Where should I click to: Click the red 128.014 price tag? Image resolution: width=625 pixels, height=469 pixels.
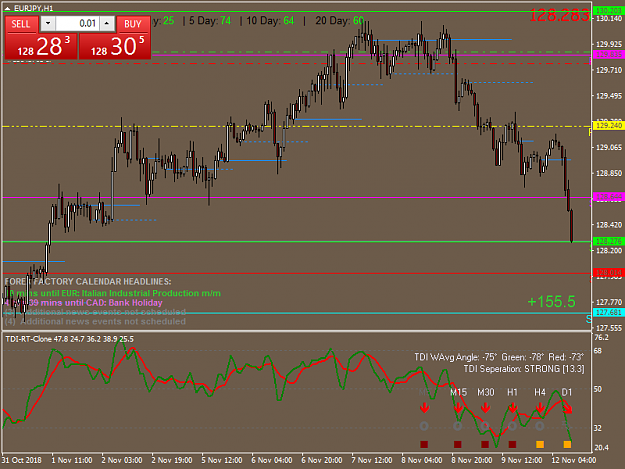(x=608, y=273)
